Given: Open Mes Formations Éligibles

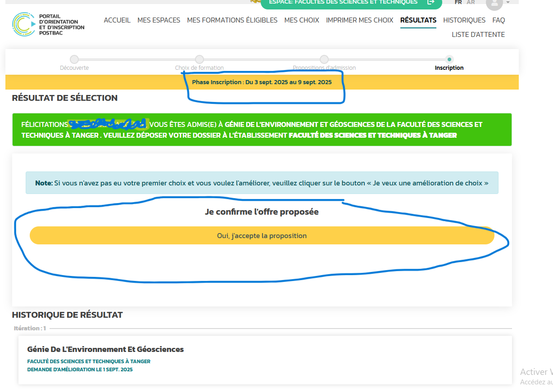Looking at the screenshot, I should (x=232, y=20).
